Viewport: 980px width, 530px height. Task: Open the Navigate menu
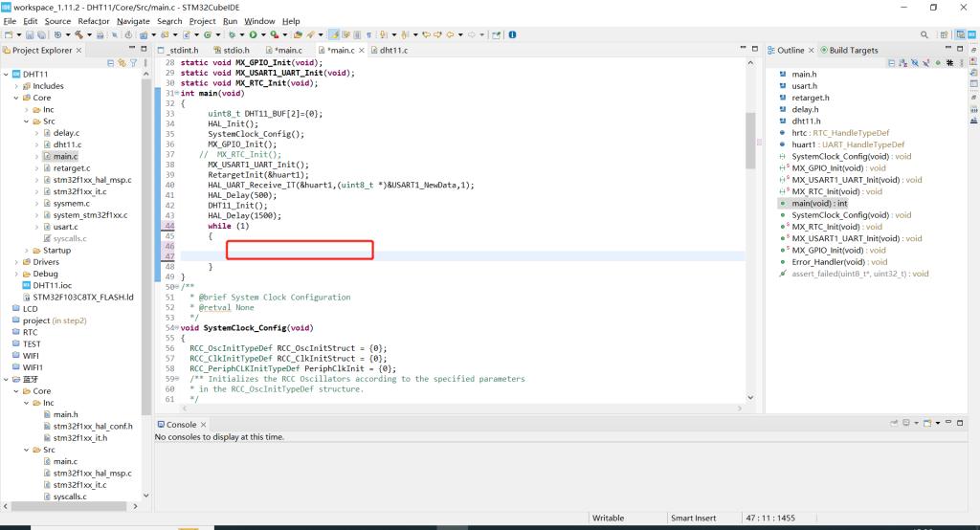[133, 21]
